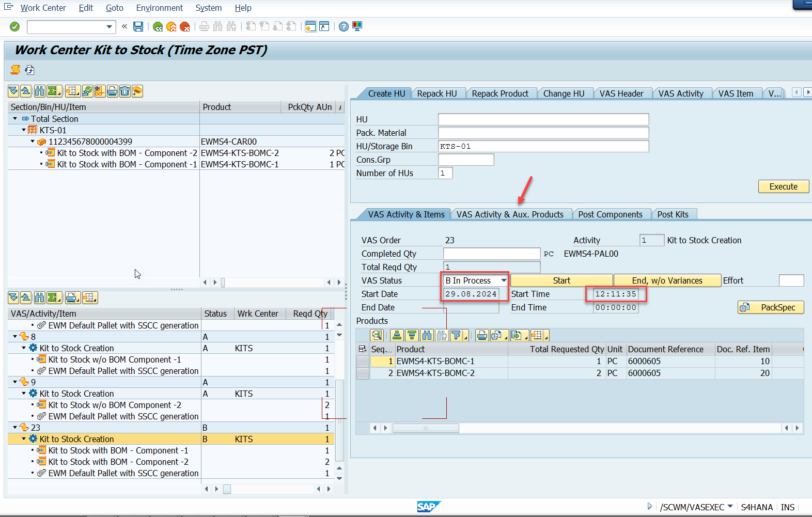The height and width of the screenshot is (517, 812).
Task: Click the Print icon in the upper tree toolbar
Action: pyautogui.click(x=113, y=91)
